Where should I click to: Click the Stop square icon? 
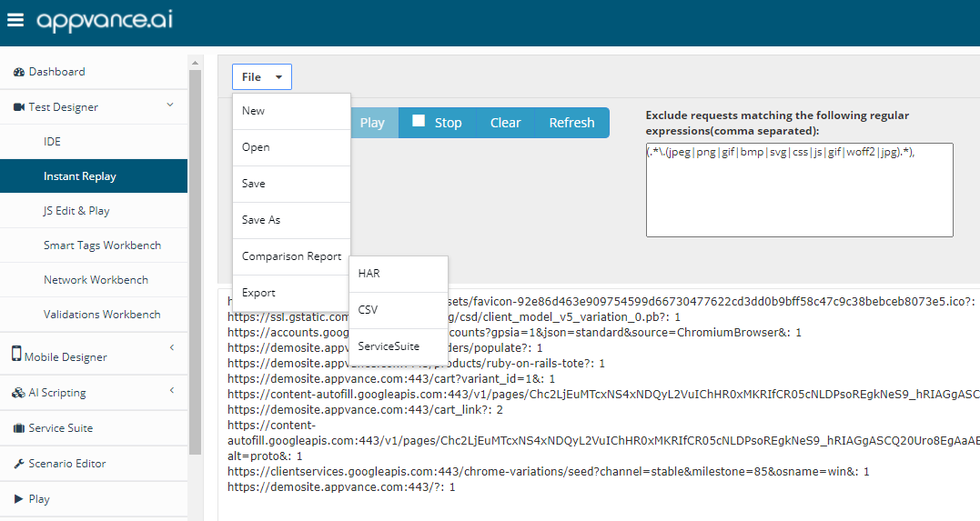[x=419, y=121]
